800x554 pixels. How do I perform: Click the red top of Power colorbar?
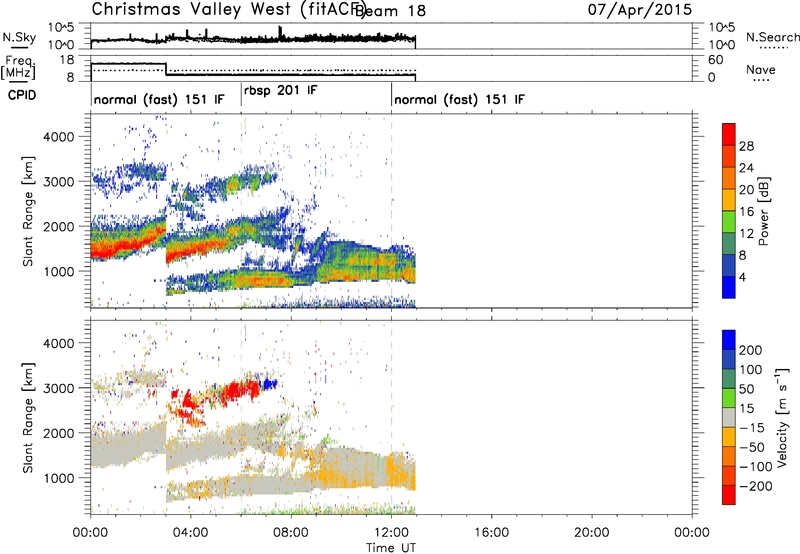[729, 132]
